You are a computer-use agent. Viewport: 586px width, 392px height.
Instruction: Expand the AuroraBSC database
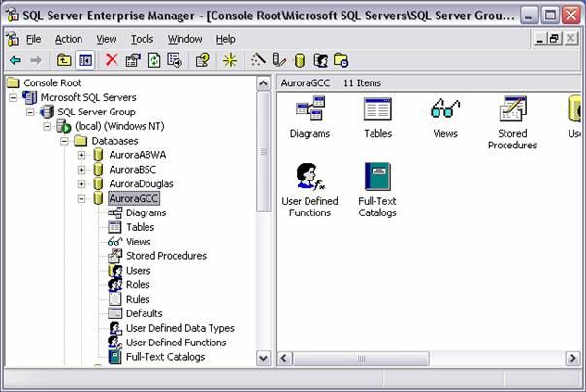(x=81, y=170)
